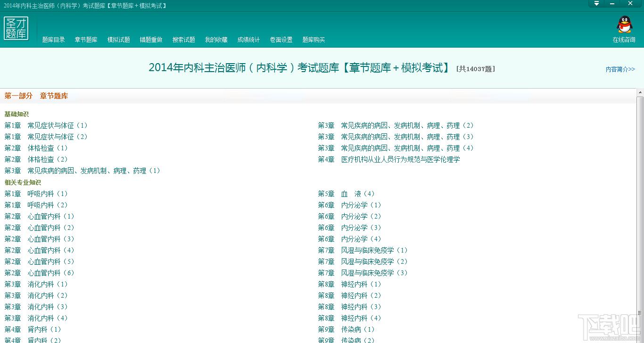Open 第2章 心血管内科（4）
The height and width of the screenshot is (343, 644).
click(40, 250)
